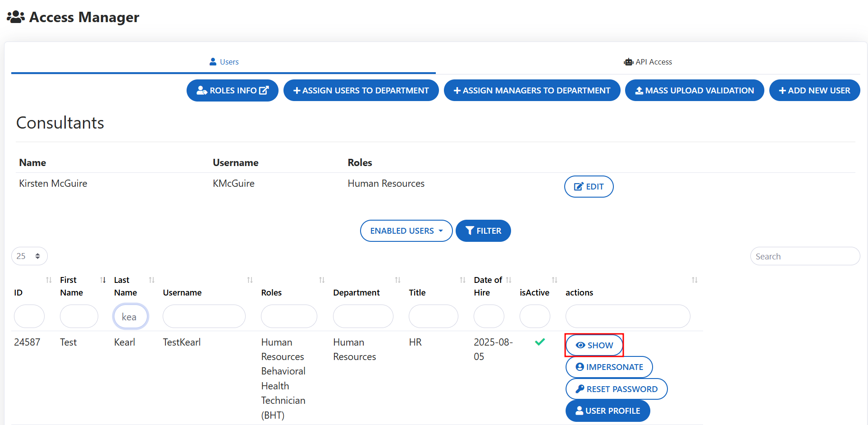Click the table Search field
Image resolution: width=868 pixels, height=425 pixels.
pyautogui.click(x=804, y=256)
